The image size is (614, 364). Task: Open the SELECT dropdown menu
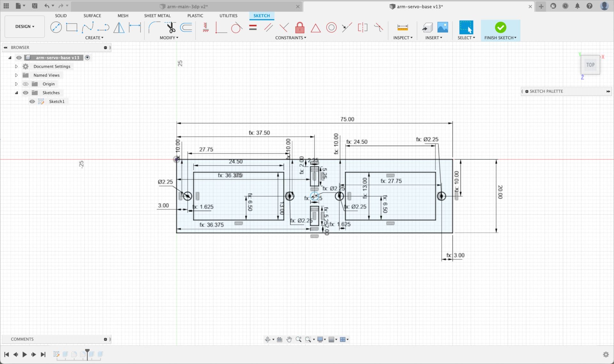pyautogui.click(x=466, y=37)
